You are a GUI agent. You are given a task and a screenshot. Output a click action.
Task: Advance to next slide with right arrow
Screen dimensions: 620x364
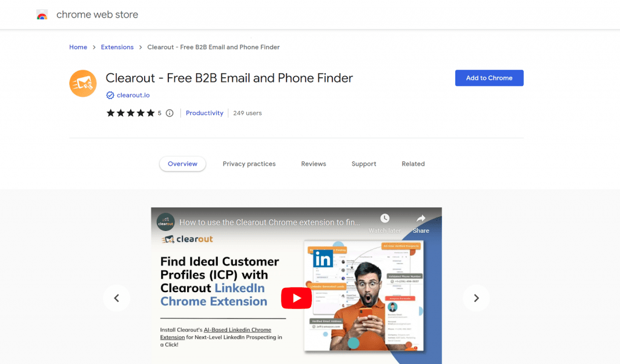click(x=476, y=298)
